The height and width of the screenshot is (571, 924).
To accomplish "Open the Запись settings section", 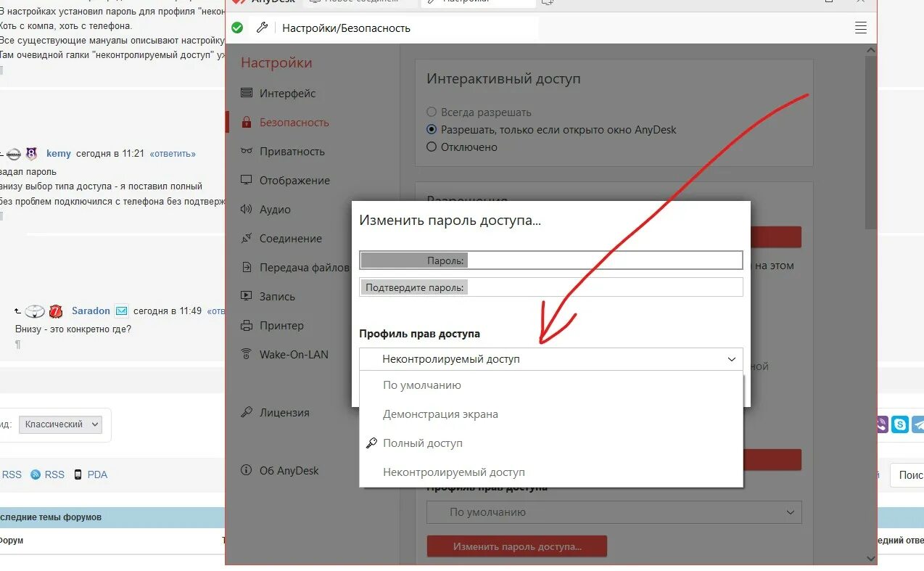I will pyautogui.click(x=277, y=296).
